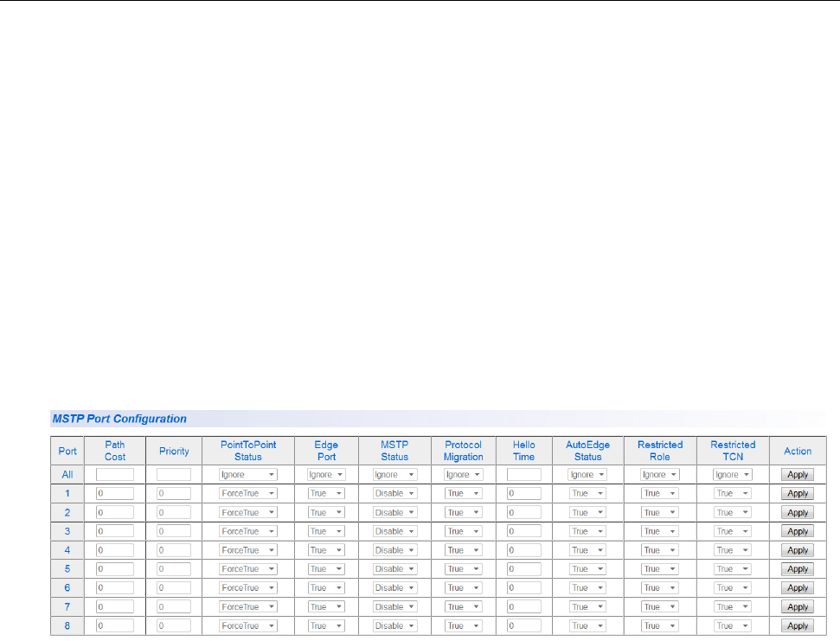This screenshot has height=641, width=840.
Task: Open Restricted TCN dropdown in All row
Action: coord(733,474)
